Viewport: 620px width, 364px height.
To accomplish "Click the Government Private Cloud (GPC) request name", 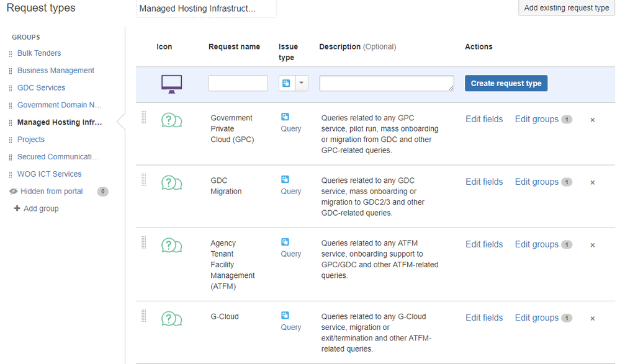I will [232, 128].
